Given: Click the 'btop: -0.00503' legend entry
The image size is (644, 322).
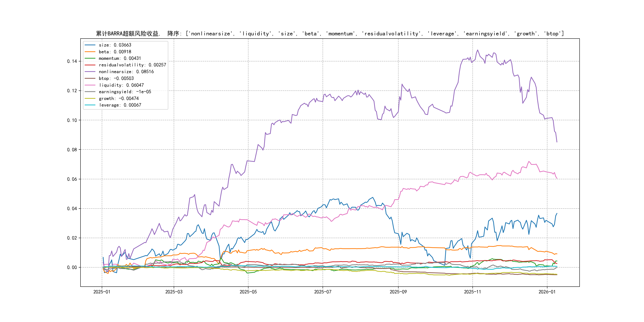Looking at the screenshot, I should tap(116, 79).
